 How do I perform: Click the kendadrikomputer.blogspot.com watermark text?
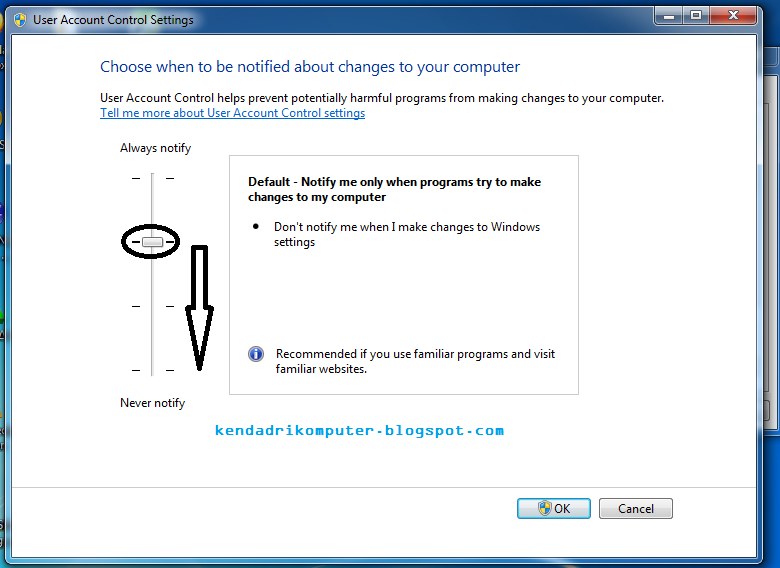coord(359,430)
